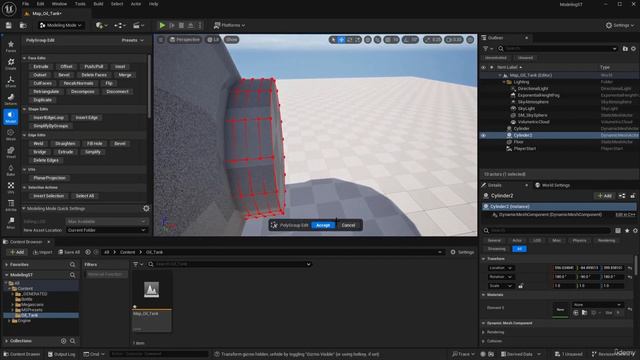
Task: Open the Attribs tool category
Action: 11,205
